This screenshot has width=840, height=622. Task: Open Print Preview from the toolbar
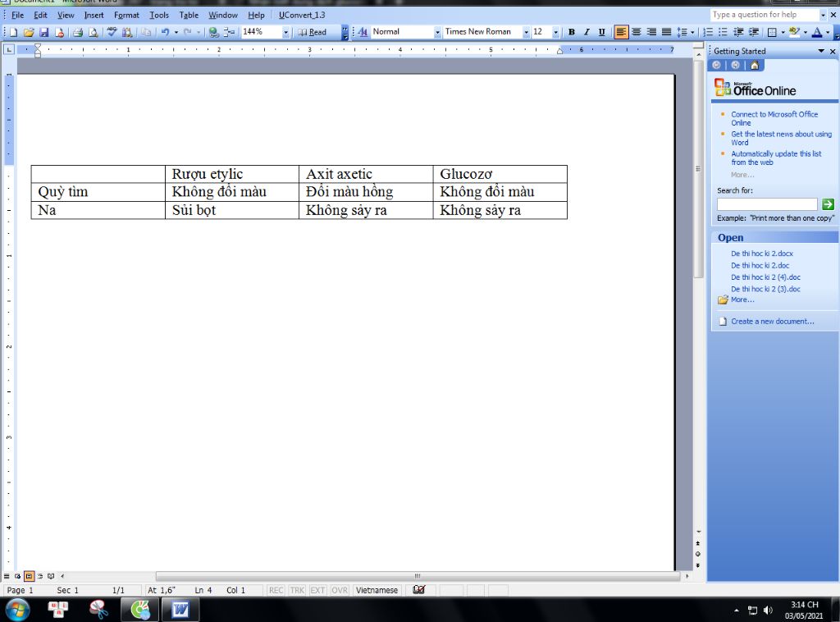point(93,32)
